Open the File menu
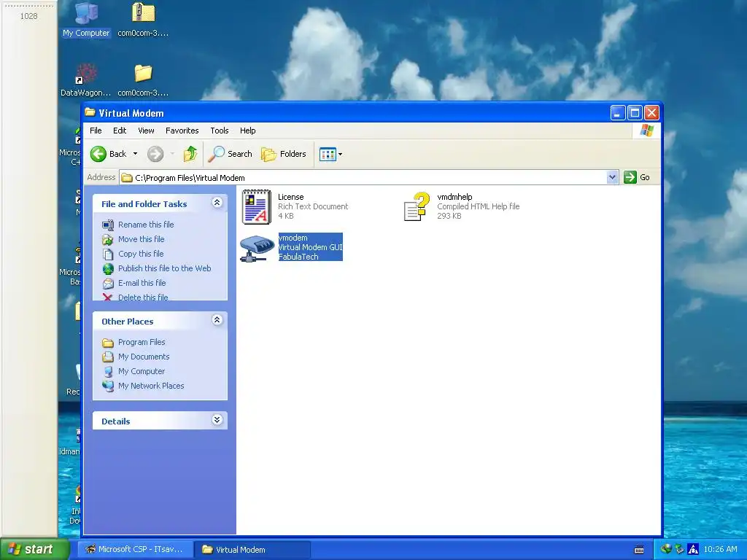747x560 pixels. click(x=96, y=131)
